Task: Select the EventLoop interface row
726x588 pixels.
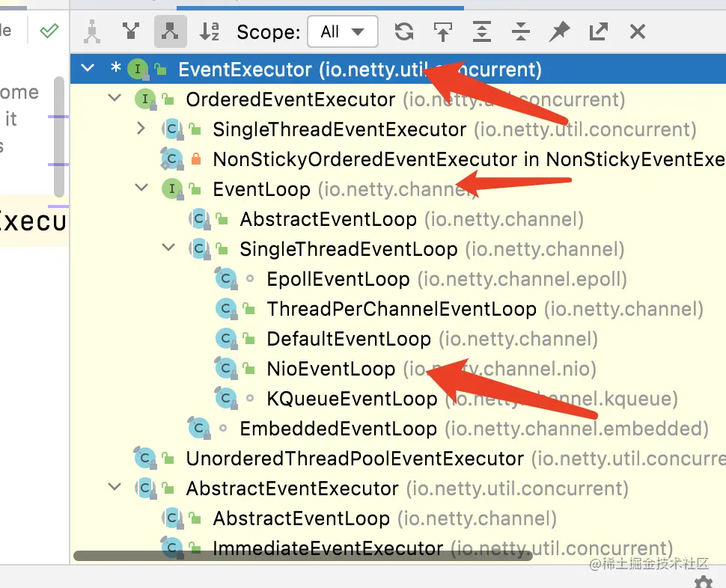Action: click(398, 189)
